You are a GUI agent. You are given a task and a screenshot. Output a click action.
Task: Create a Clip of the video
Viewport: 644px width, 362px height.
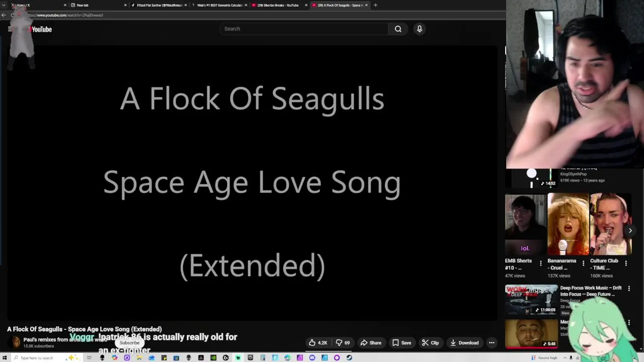(x=430, y=343)
